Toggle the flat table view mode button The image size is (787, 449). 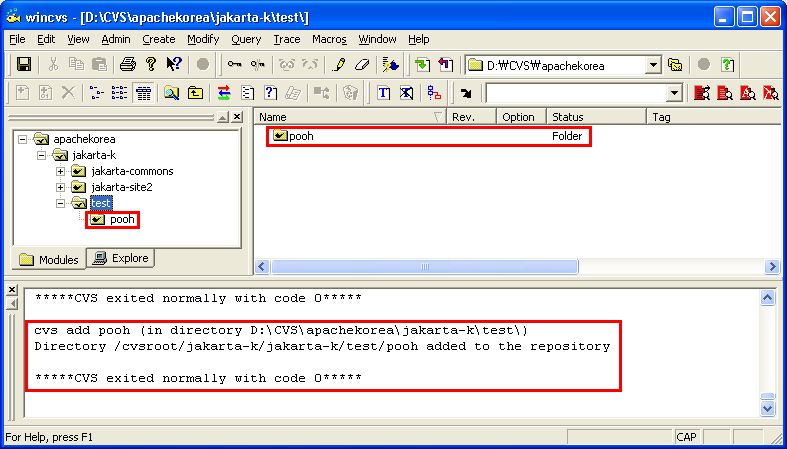tap(143, 93)
